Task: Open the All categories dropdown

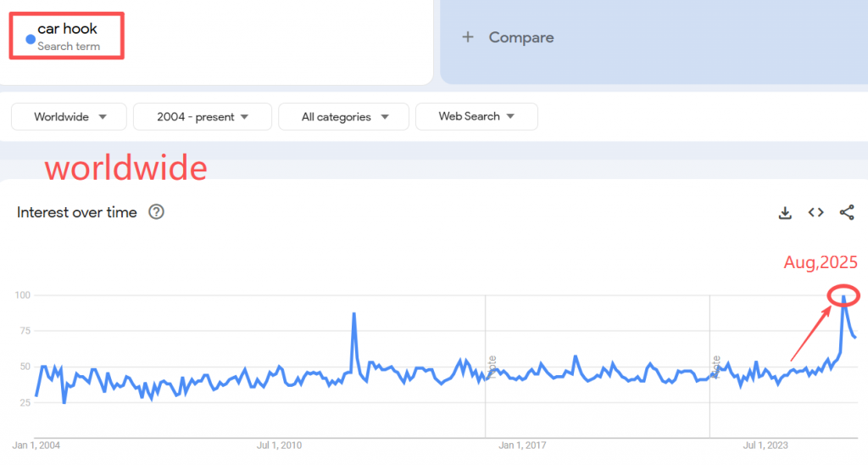Action: 344,117
